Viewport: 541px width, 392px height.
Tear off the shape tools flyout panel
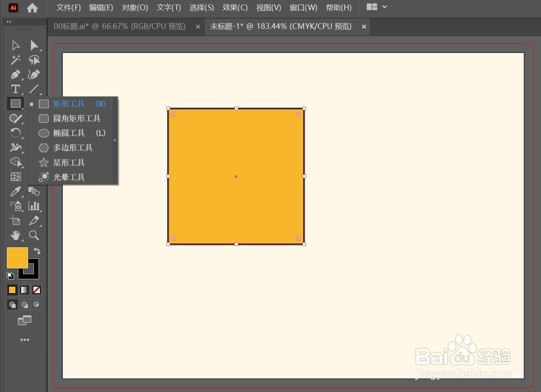coord(115,140)
